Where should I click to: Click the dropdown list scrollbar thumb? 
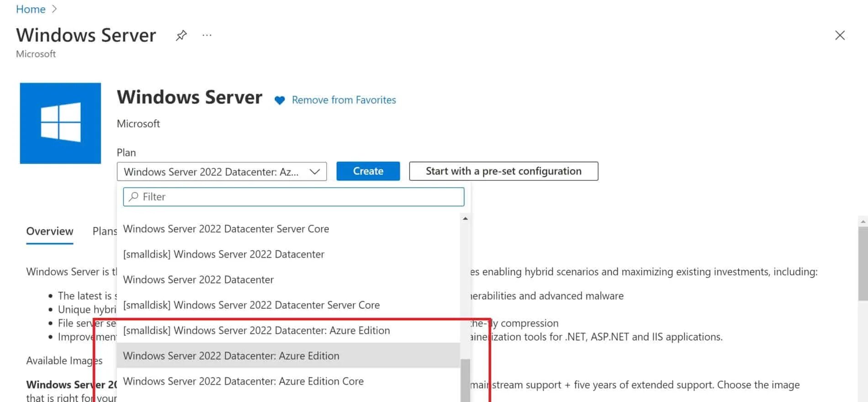pyautogui.click(x=465, y=381)
